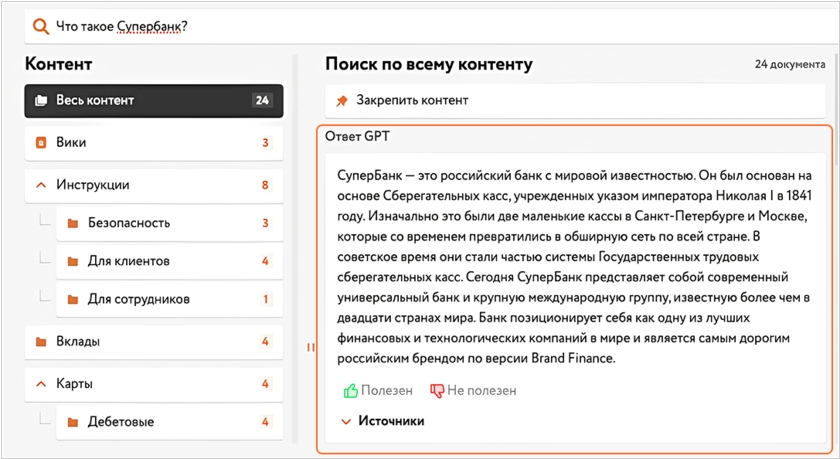Click the count 4 in the 'Карты' row

[x=265, y=384]
